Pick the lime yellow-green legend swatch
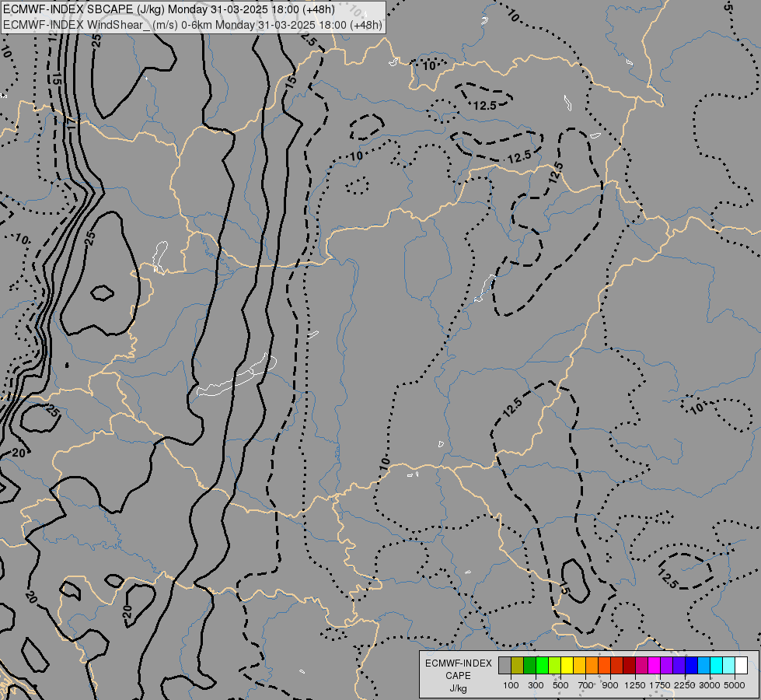Image resolution: width=761 pixels, height=700 pixels. coord(555,666)
